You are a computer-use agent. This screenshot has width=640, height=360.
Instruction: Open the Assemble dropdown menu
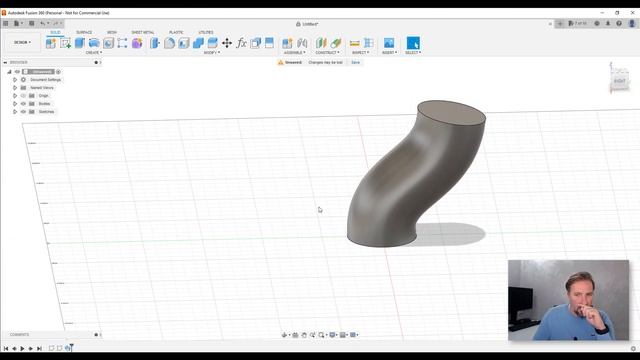point(295,53)
